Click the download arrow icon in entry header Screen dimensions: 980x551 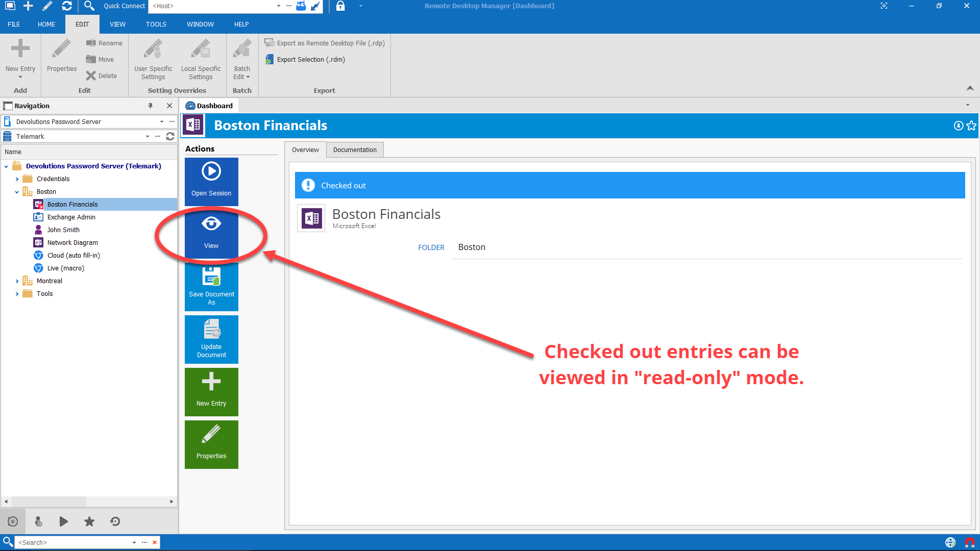[959, 126]
